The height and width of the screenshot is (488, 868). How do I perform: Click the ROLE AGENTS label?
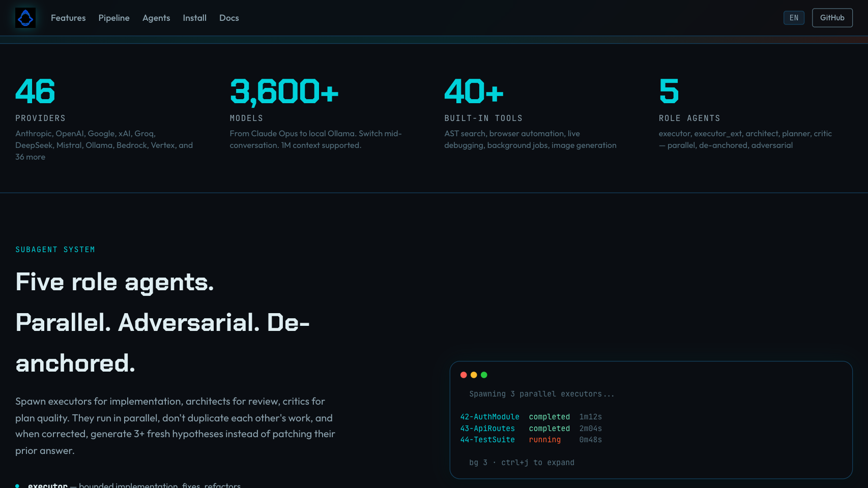click(x=689, y=118)
